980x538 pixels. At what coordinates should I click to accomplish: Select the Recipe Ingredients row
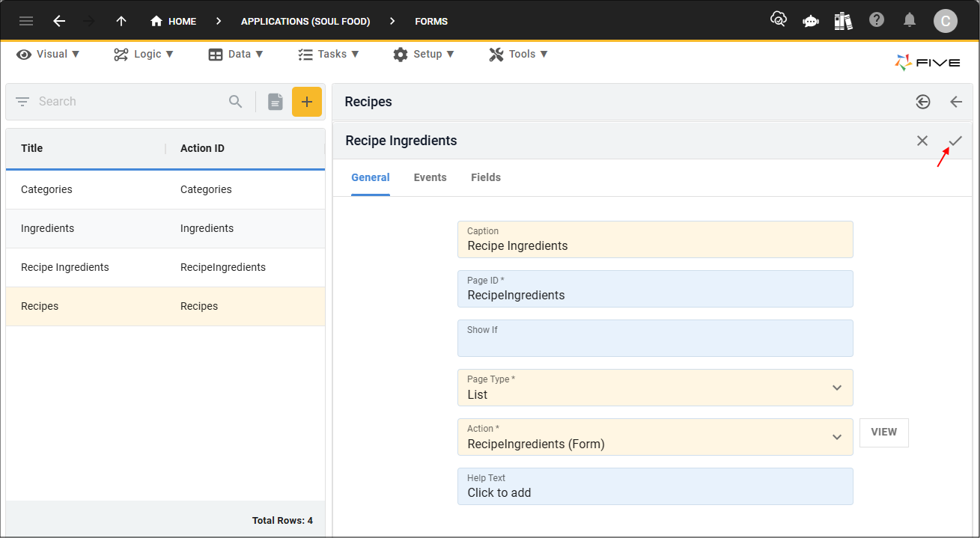(165, 267)
